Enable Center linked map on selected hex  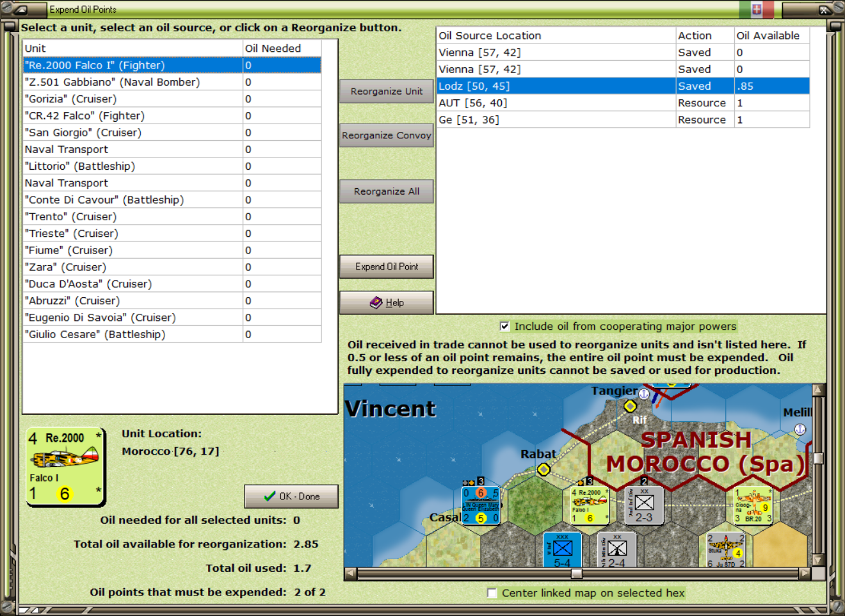coord(492,593)
